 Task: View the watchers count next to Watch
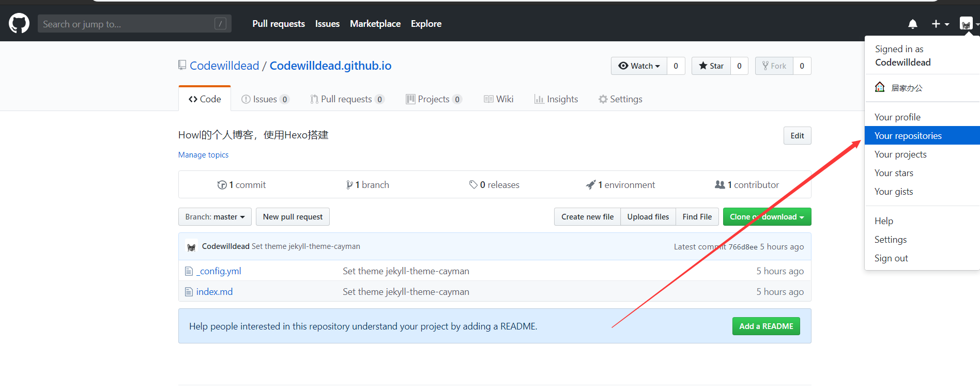click(x=676, y=66)
